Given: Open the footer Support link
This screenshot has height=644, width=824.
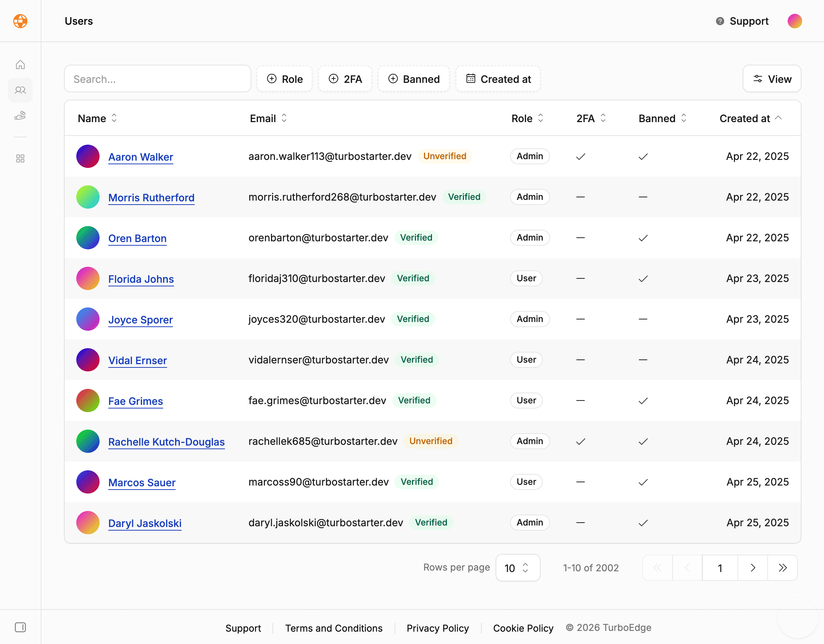Looking at the screenshot, I should click(243, 628).
